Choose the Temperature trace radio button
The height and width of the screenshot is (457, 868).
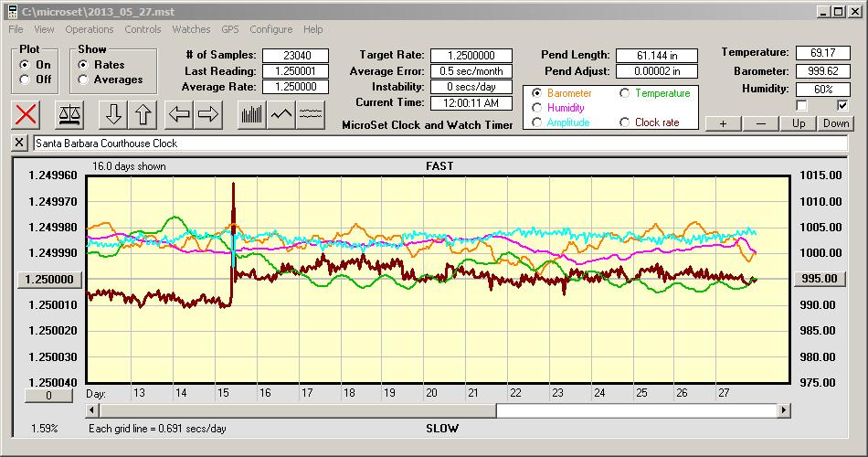point(625,93)
